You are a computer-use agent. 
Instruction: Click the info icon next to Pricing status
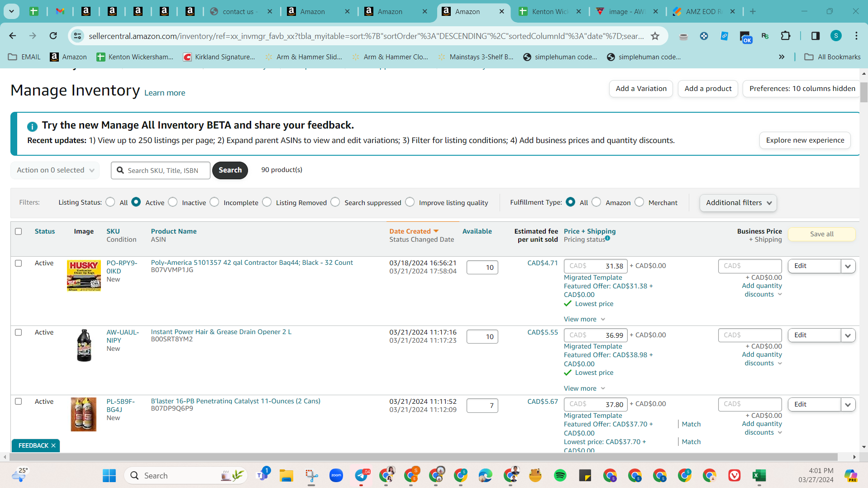(x=607, y=238)
